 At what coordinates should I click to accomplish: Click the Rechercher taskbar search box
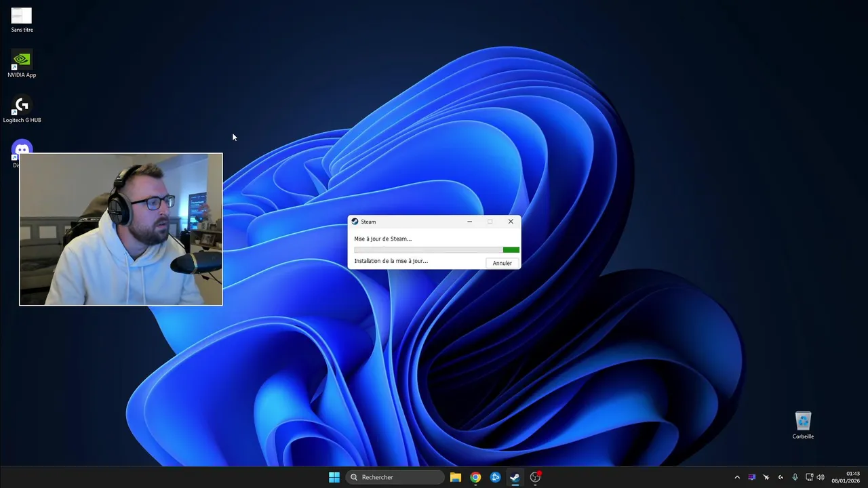coord(395,477)
